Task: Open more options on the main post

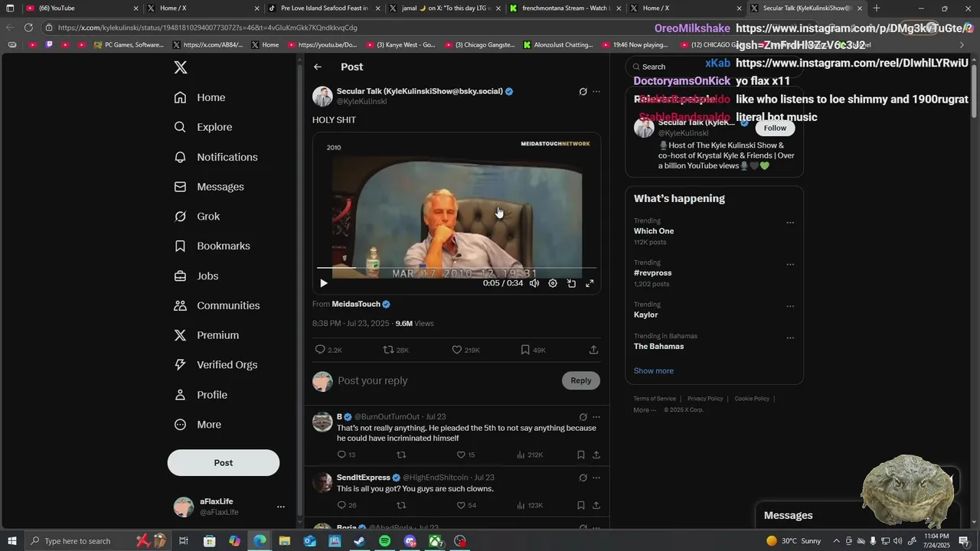Action: (x=596, y=92)
